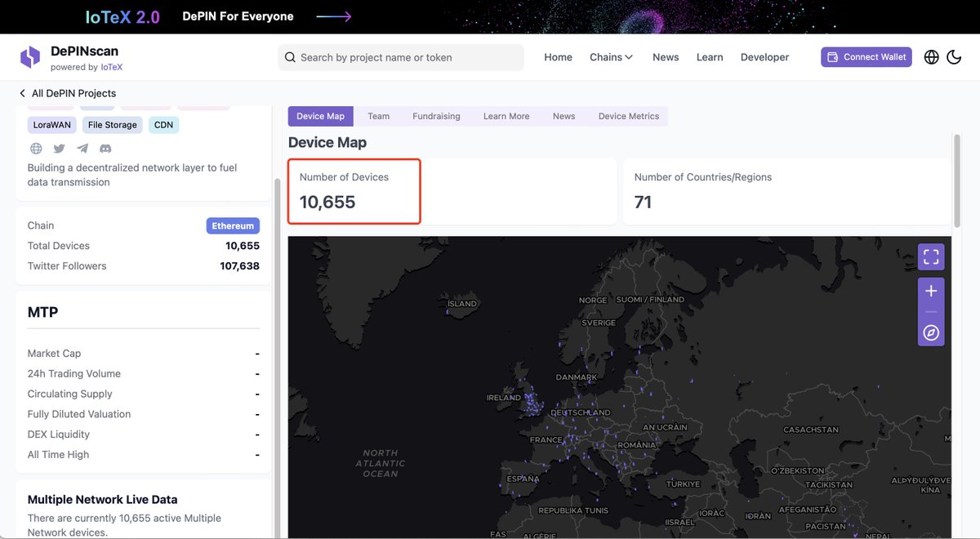
Task: Click the search magnifier icon
Action: click(x=290, y=57)
